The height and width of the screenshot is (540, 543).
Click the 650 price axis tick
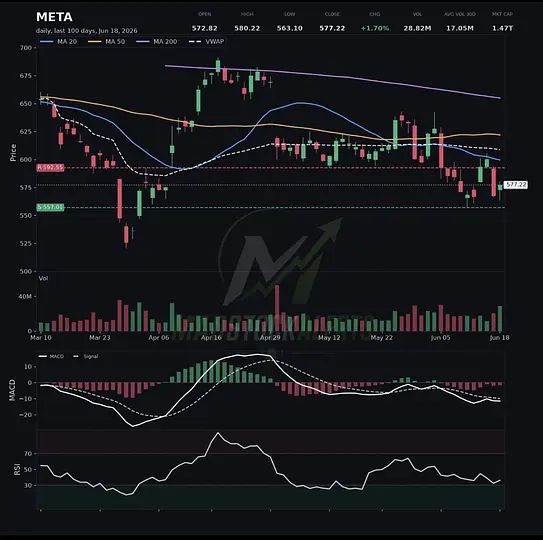(26, 104)
